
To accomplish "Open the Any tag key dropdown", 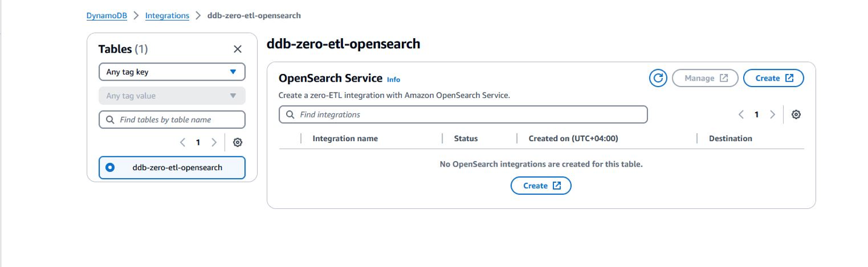I will (172, 72).
